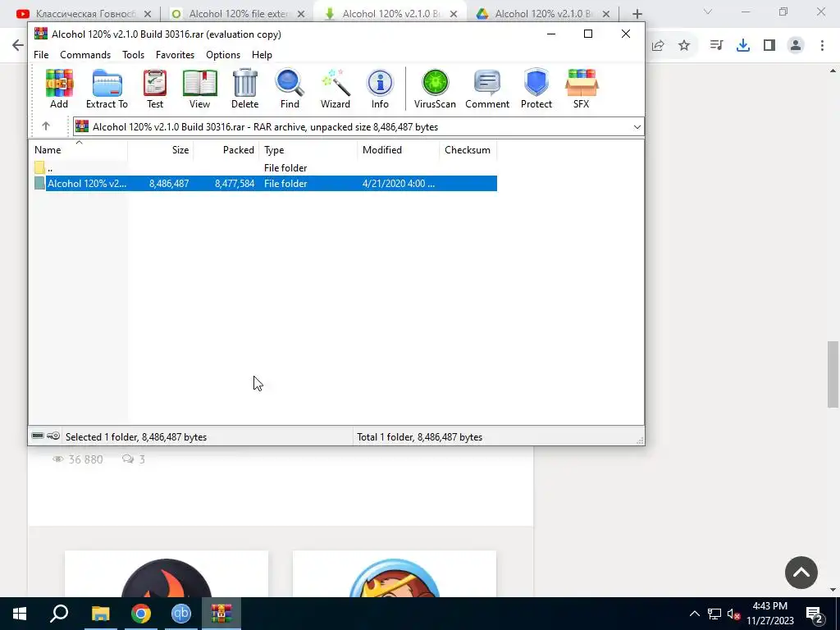This screenshot has width=840, height=630.
Task: Click the Add toolbar icon in WinRAR
Action: click(59, 89)
